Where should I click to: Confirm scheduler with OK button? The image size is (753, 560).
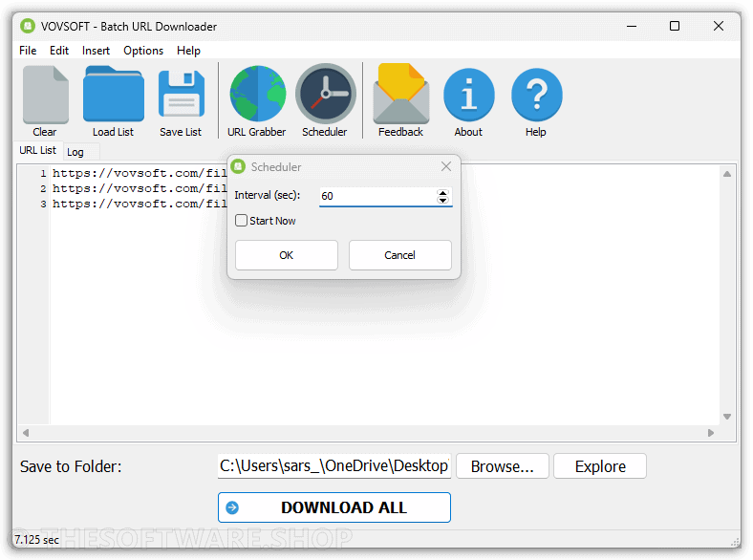click(287, 255)
